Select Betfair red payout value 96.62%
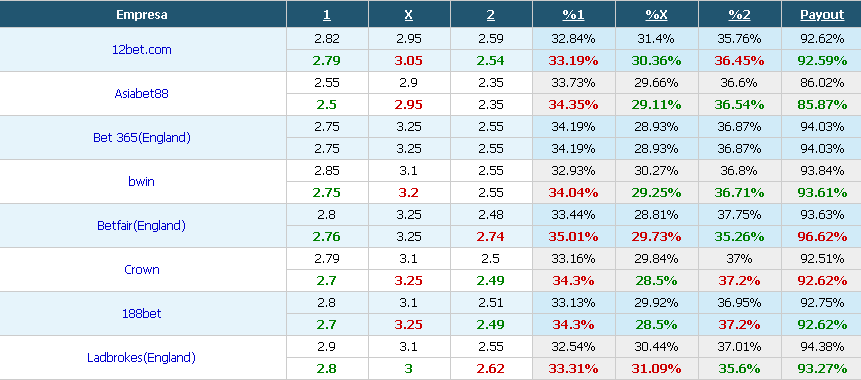 click(x=822, y=237)
